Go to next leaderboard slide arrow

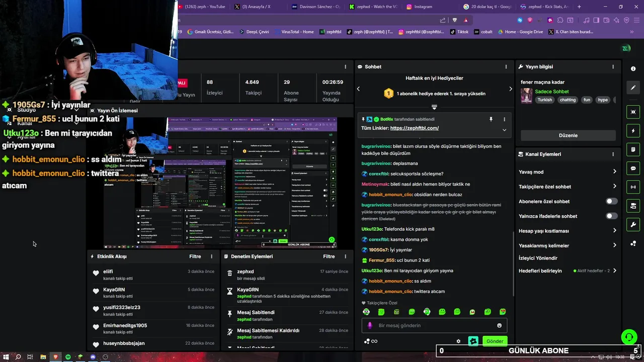pyautogui.click(x=510, y=89)
